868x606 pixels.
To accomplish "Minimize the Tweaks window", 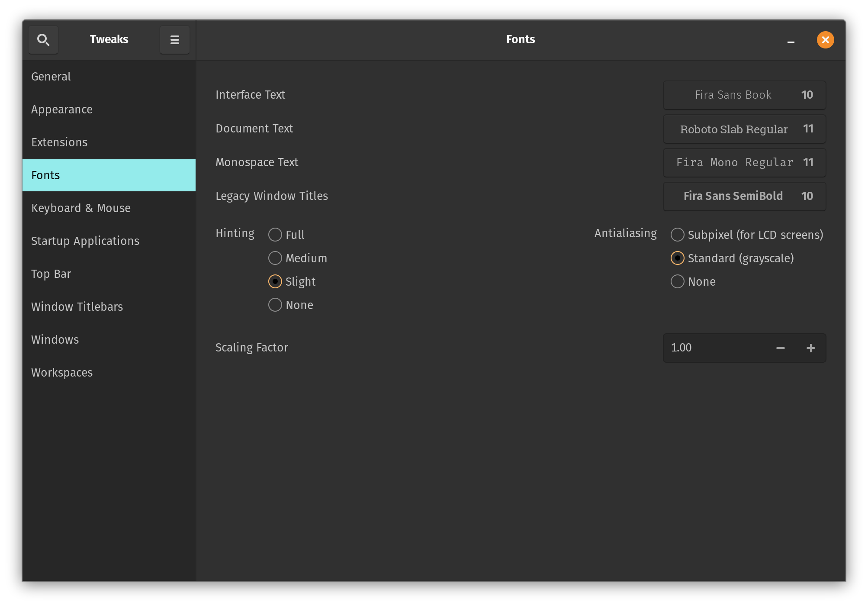I will tap(791, 40).
